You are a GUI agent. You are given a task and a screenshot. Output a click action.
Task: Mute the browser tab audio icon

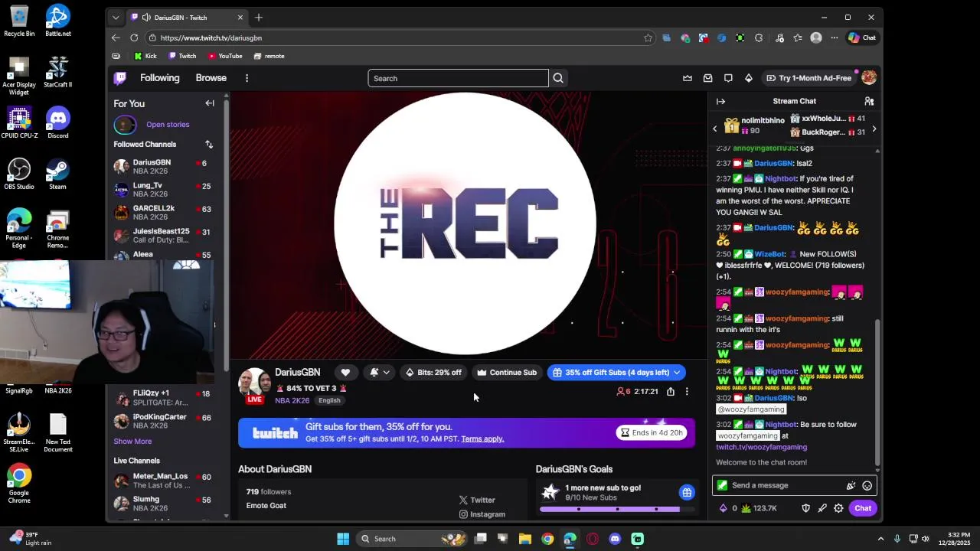(146, 18)
